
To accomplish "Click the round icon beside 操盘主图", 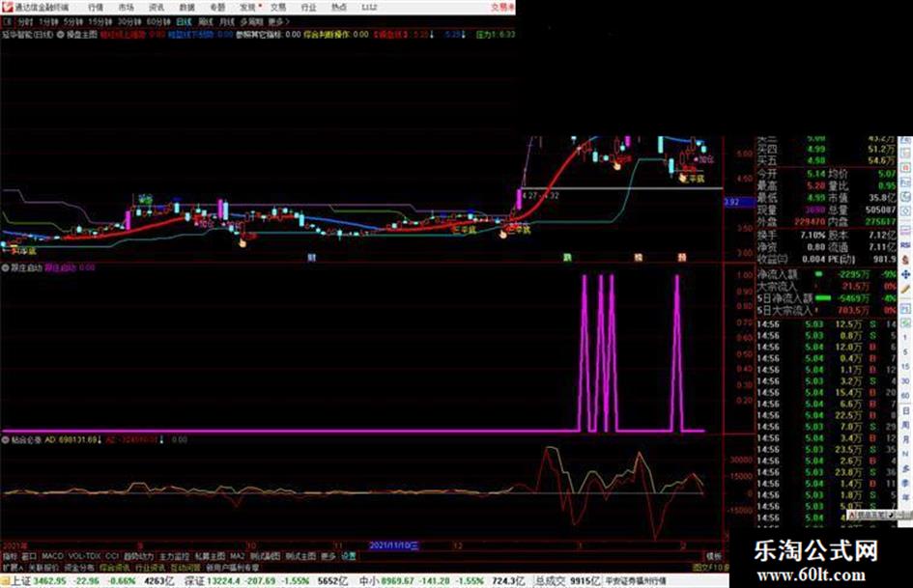I will click(x=60, y=35).
